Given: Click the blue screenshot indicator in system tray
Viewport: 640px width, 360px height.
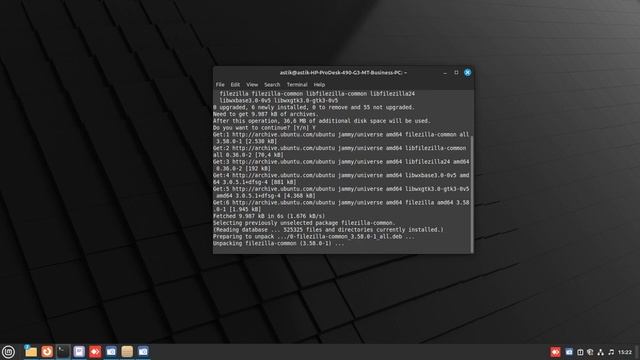Looking at the screenshot, I should [x=569, y=352].
